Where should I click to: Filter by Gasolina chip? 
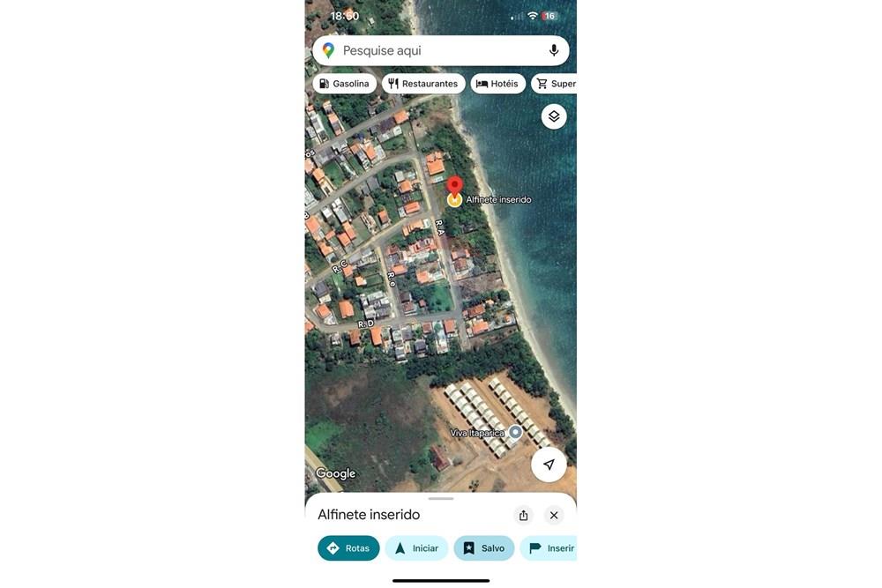(344, 84)
